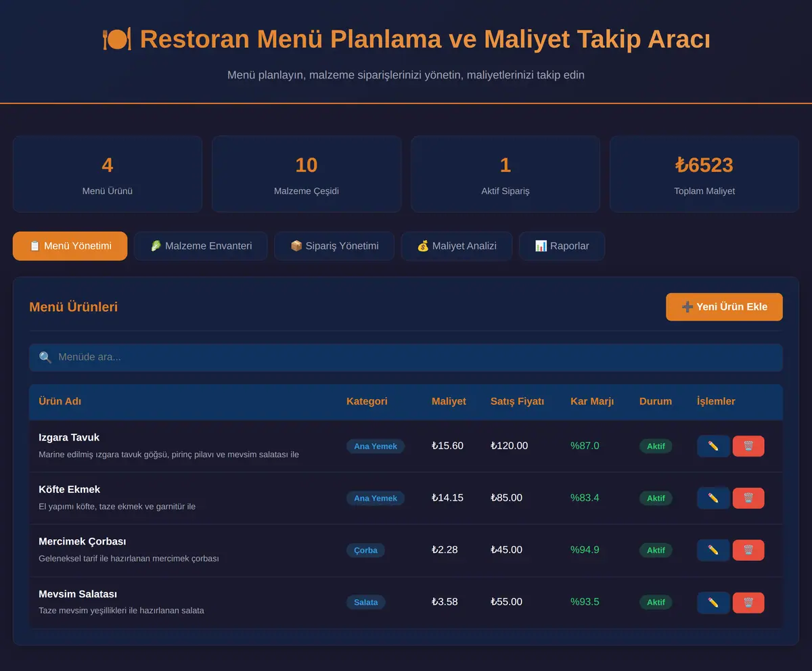The width and height of the screenshot is (812, 671).
Task: Select the Toplam Maliyet stat card
Action: tap(704, 174)
